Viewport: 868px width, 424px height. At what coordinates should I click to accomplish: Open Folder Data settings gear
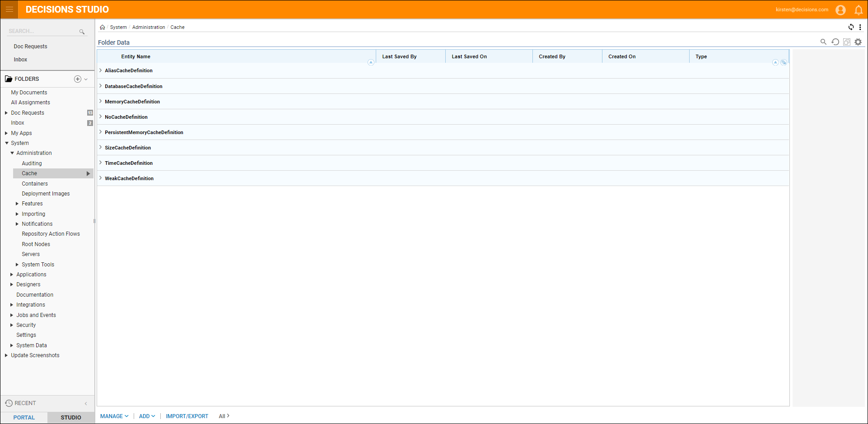858,42
